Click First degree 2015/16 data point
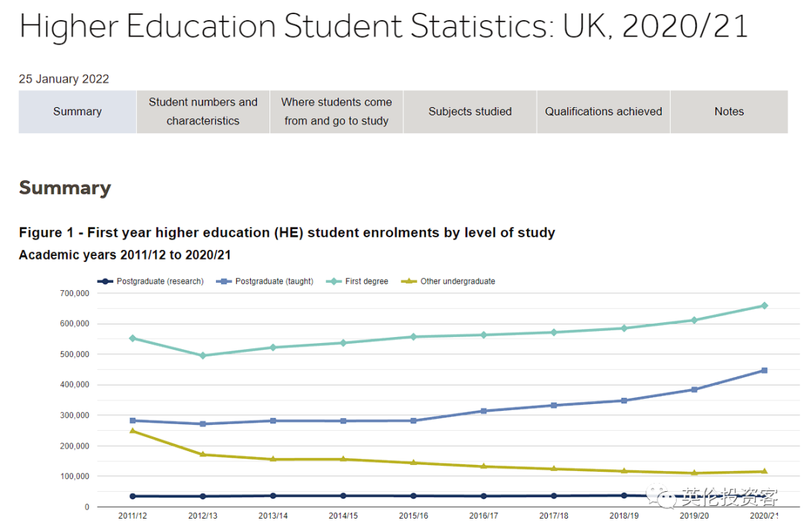The image size is (804, 532). click(x=413, y=337)
